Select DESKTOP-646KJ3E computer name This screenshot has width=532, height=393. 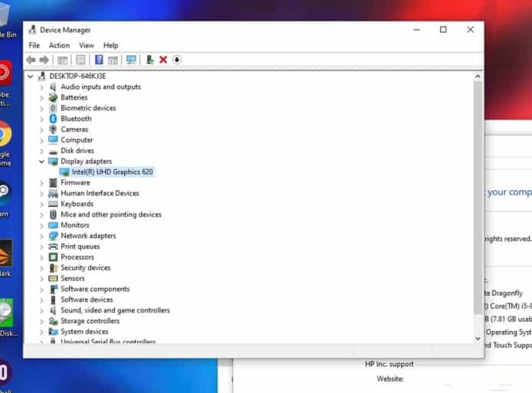point(77,77)
